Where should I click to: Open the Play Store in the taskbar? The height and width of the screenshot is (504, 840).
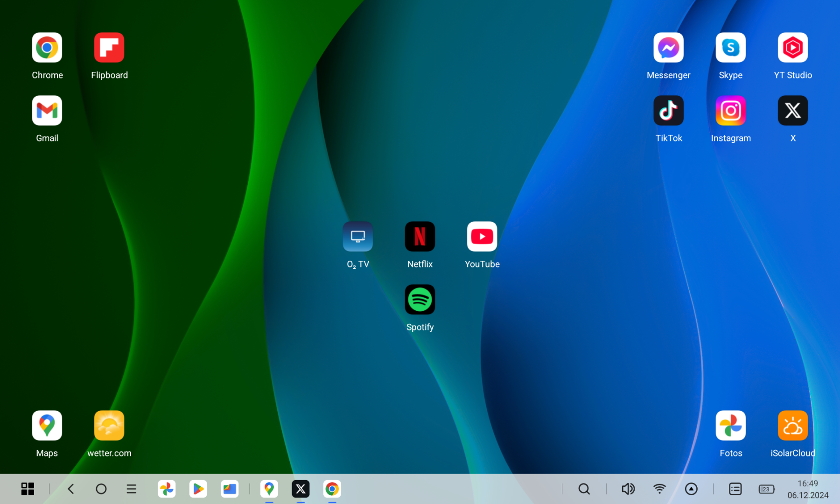198,489
